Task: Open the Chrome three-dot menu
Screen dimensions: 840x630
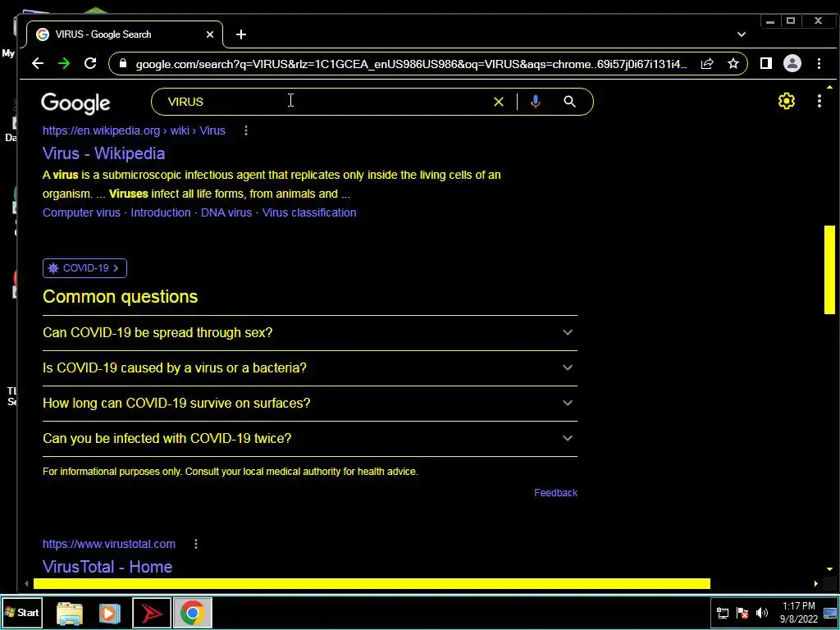Action: [819, 64]
